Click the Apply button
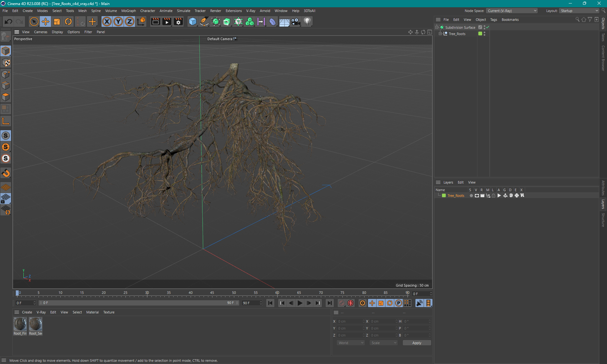The height and width of the screenshot is (364, 607). [x=417, y=343]
